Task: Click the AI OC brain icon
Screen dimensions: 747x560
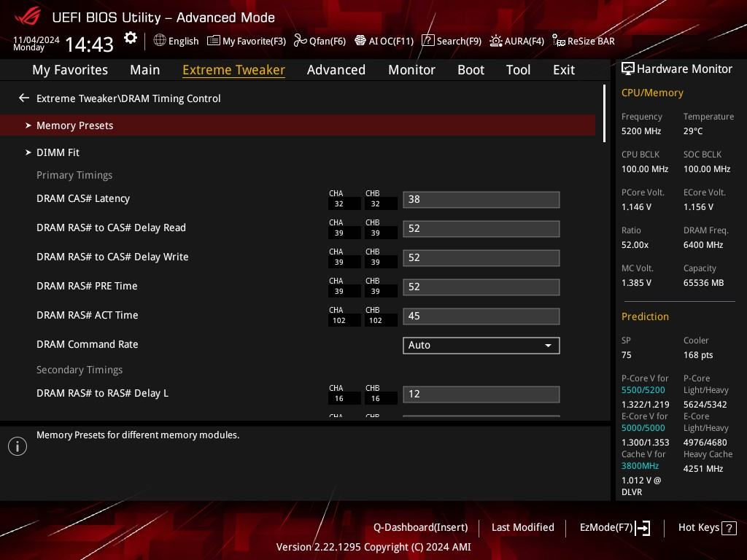Action: click(360, 41)
